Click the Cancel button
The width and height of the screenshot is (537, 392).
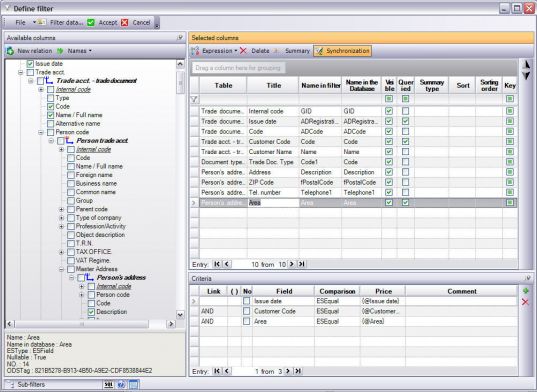tap(136, 23)
